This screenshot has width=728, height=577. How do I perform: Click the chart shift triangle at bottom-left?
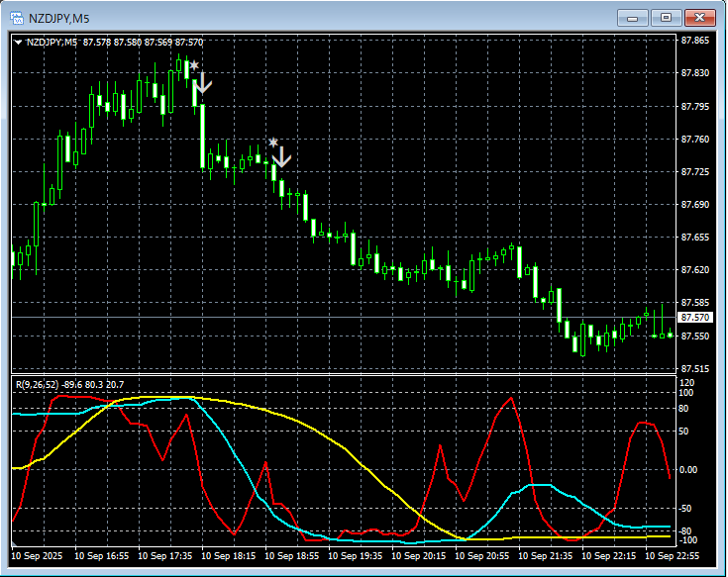(x=15, y=545)
